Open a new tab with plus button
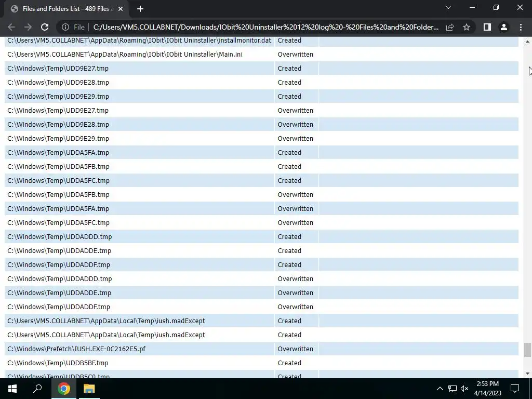 pos(140,9)
